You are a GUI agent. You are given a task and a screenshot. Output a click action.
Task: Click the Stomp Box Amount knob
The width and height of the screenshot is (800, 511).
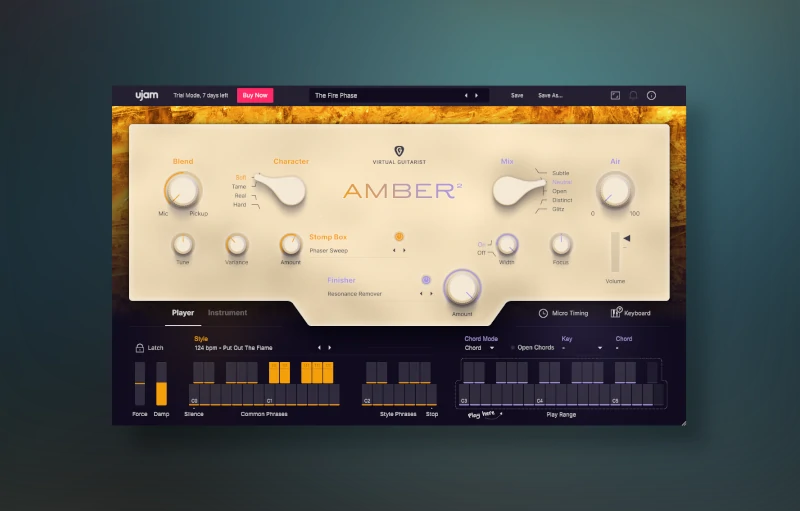click(290, 245)
